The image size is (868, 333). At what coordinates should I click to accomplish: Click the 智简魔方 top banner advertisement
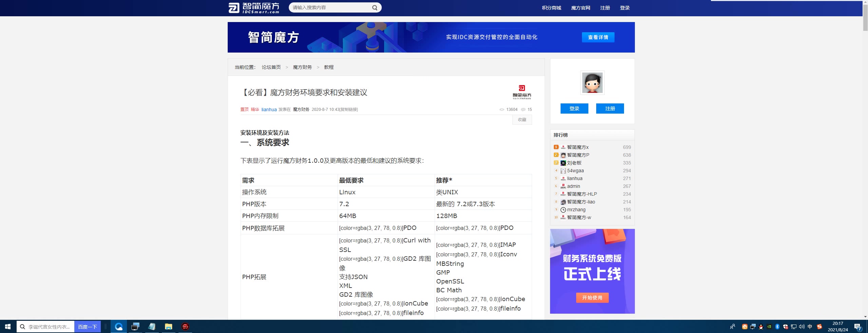(x=431, y=37)
